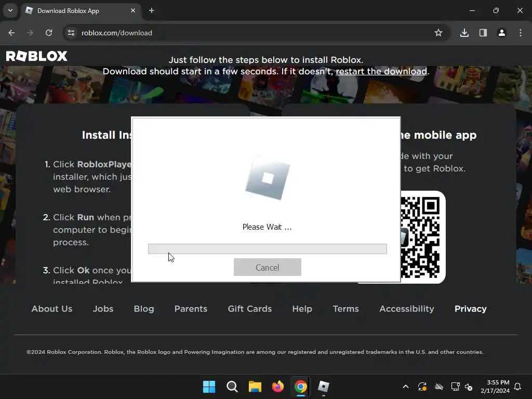532x399 pixels.
Task: Click the installer progress bar
Action: coord(268,249)
